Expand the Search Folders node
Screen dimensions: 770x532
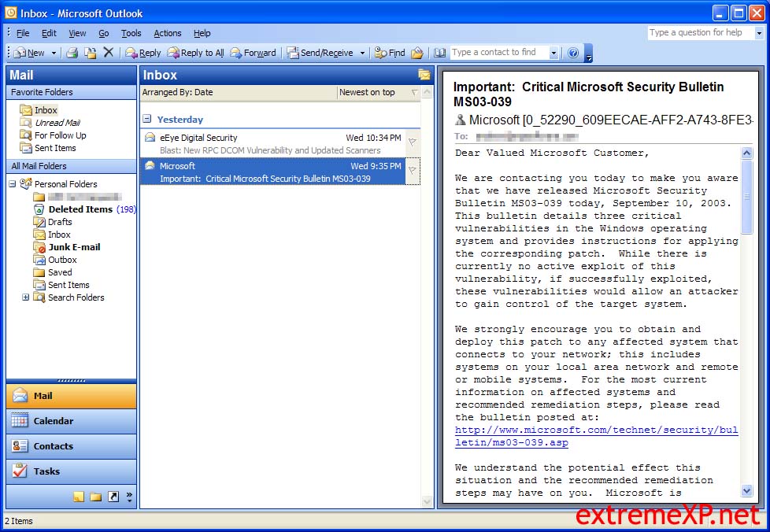coord(25,297)
